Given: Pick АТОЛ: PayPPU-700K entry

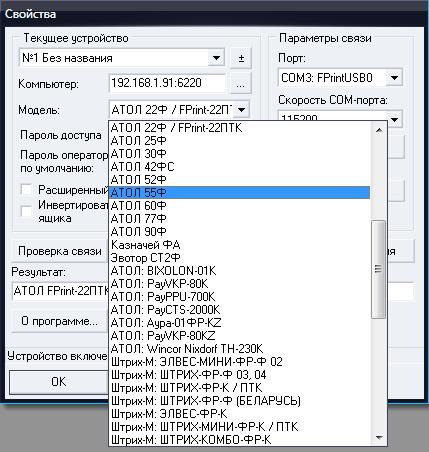Looking at the screenshot, I should (x=239, y=297).
